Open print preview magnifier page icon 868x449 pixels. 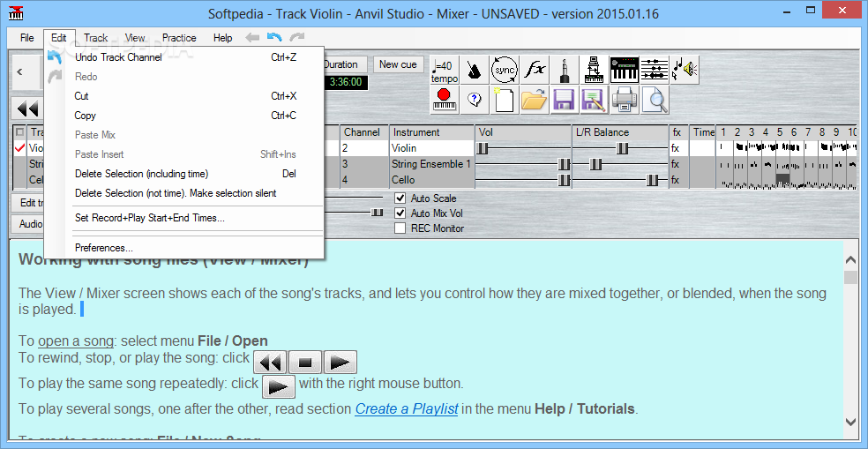tap(655, 100)
